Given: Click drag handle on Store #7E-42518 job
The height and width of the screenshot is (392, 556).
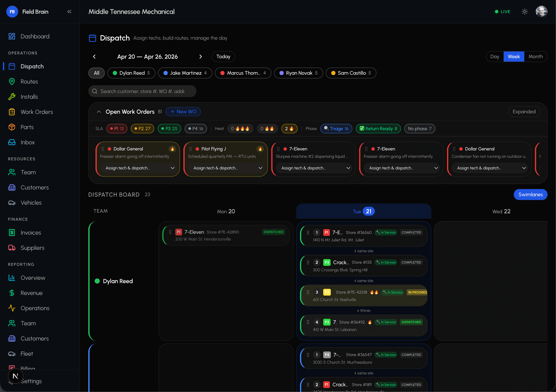Looking at the screenshot, I should click(308, 292).
